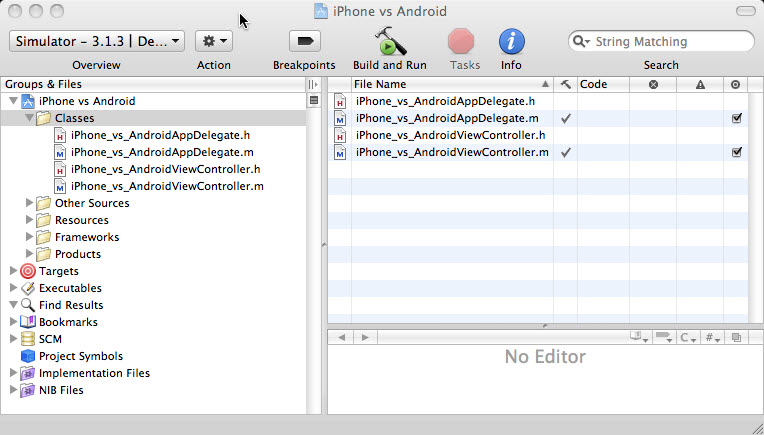Expand the Targets disclosure triangle

pyautogui.click(x=14, y=271)
